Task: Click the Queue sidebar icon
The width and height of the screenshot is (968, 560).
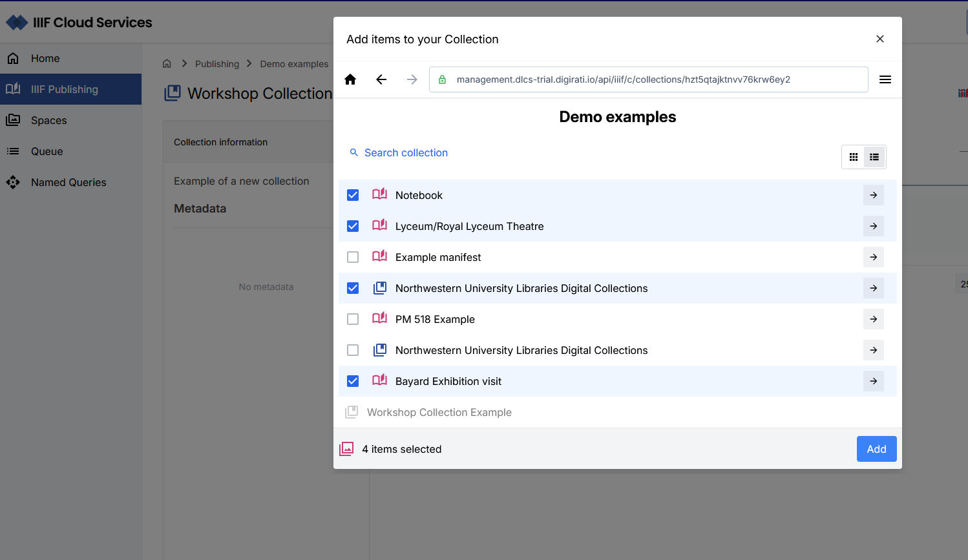Action: (13, 151)
